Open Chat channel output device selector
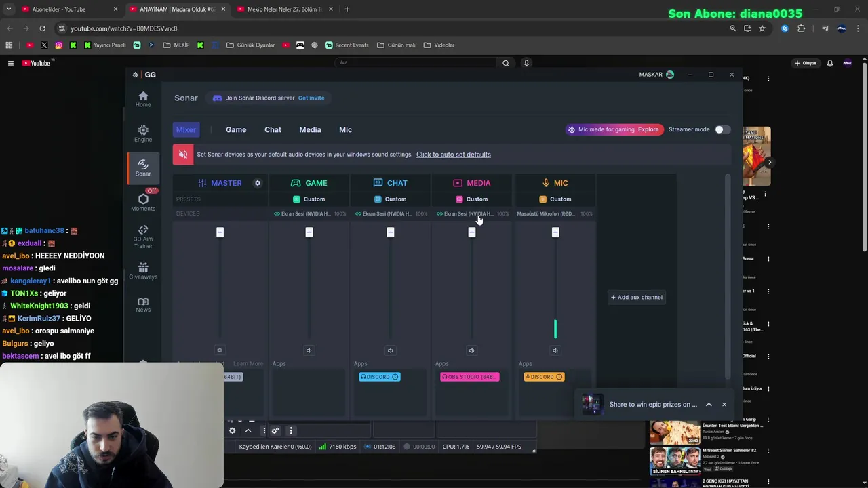868x488 pixels. [x=391, y=213]
